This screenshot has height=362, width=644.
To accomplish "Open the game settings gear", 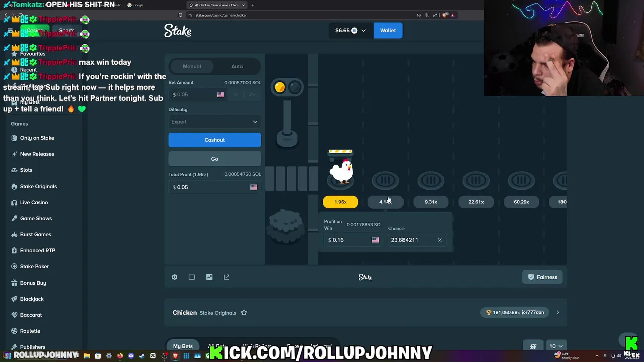I will point(174,277).
